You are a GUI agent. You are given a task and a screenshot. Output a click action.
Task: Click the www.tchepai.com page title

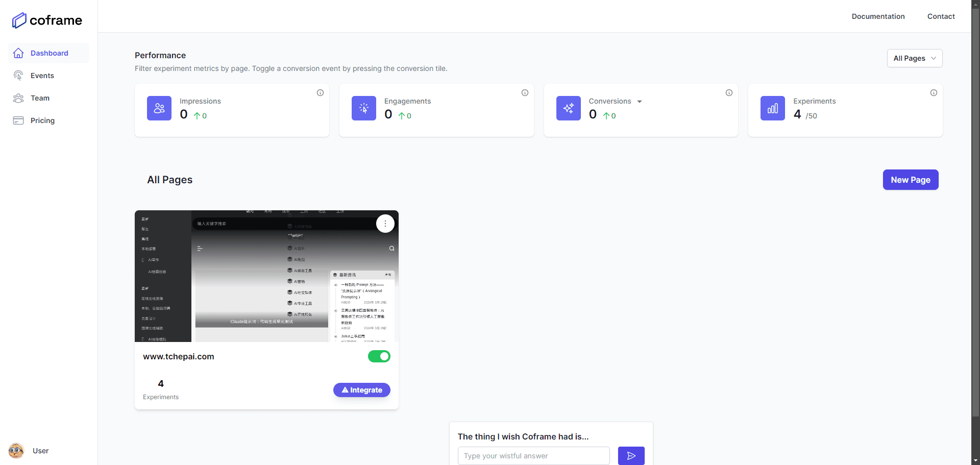[179, 357]
